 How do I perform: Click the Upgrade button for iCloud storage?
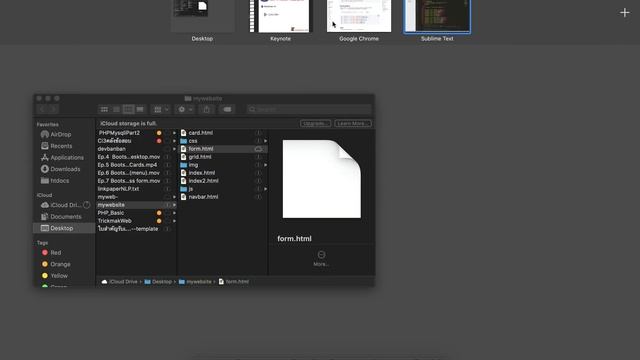(x=316, y=123)
